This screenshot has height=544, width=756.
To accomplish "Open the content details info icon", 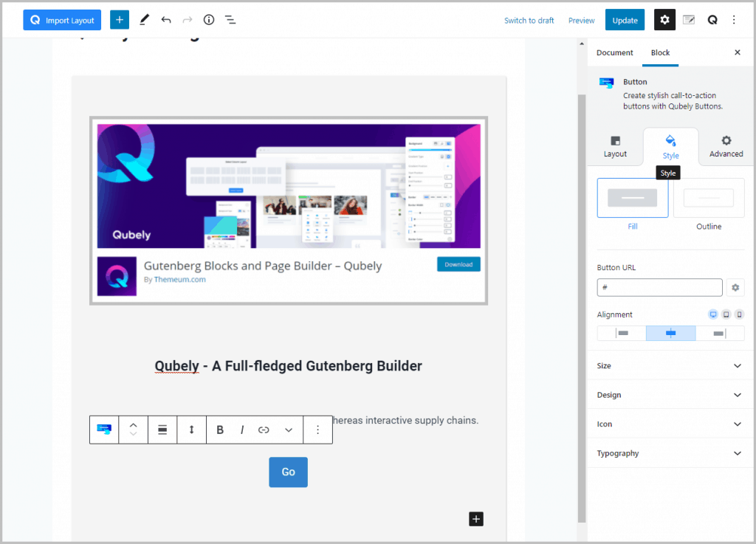I will (x=209, y=20).
